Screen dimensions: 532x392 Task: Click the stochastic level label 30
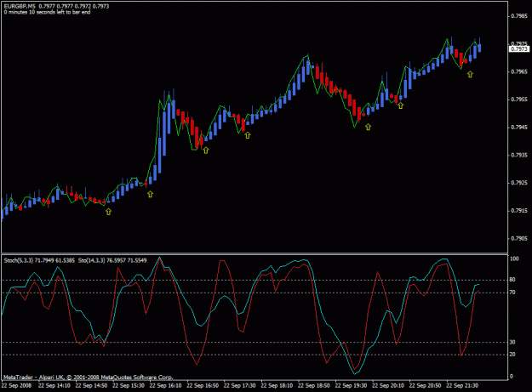(512, 342)
